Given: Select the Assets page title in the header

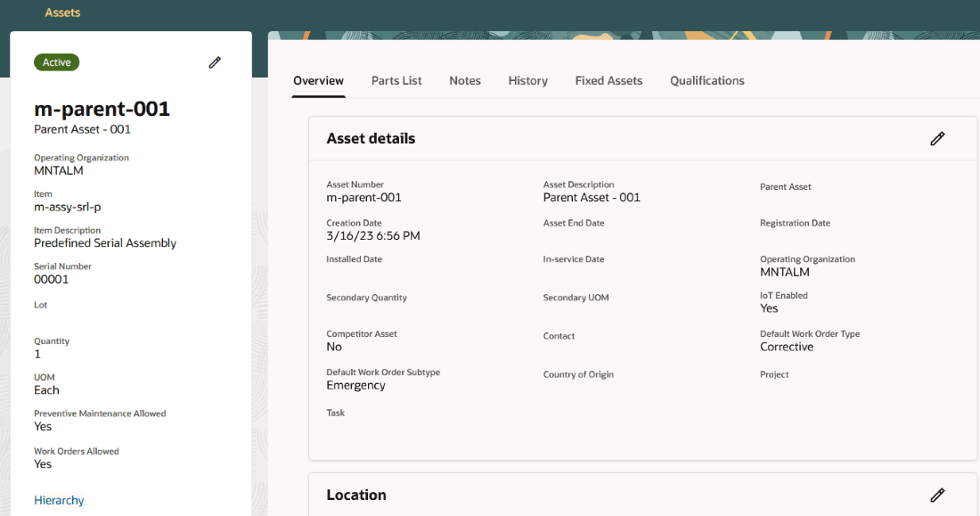Looking at the screenshot, I should tap(61, 12).
